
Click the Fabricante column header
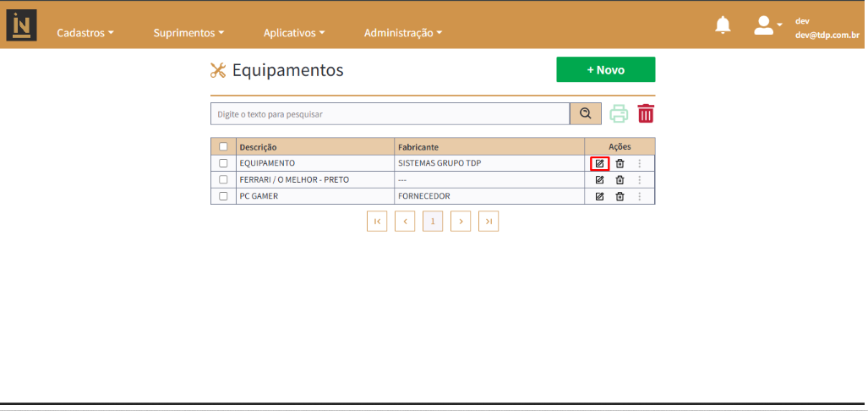tap(489, 147)
